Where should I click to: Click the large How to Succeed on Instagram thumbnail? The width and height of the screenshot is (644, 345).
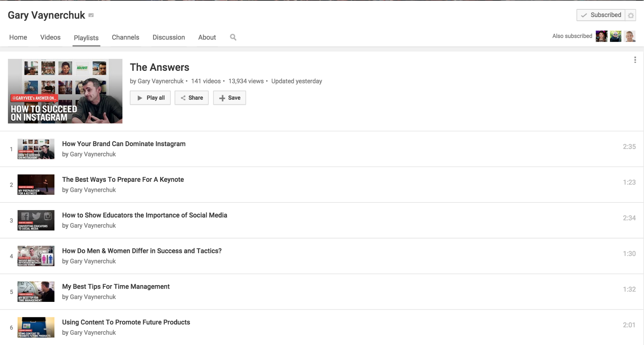(x=65, y=91)
